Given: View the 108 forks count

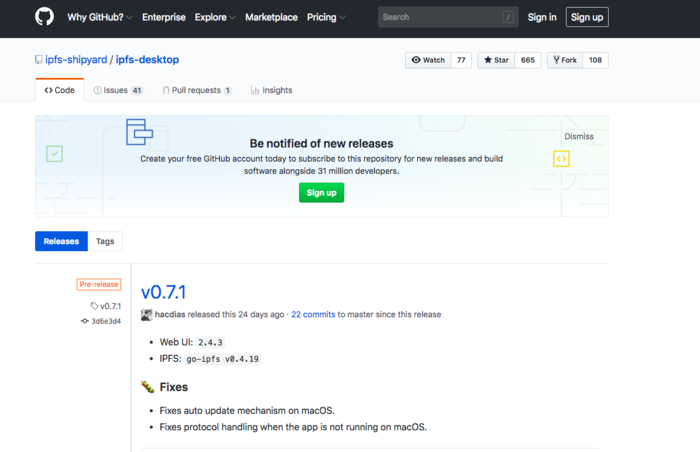Looking at the screenshot, I should 595,60.
